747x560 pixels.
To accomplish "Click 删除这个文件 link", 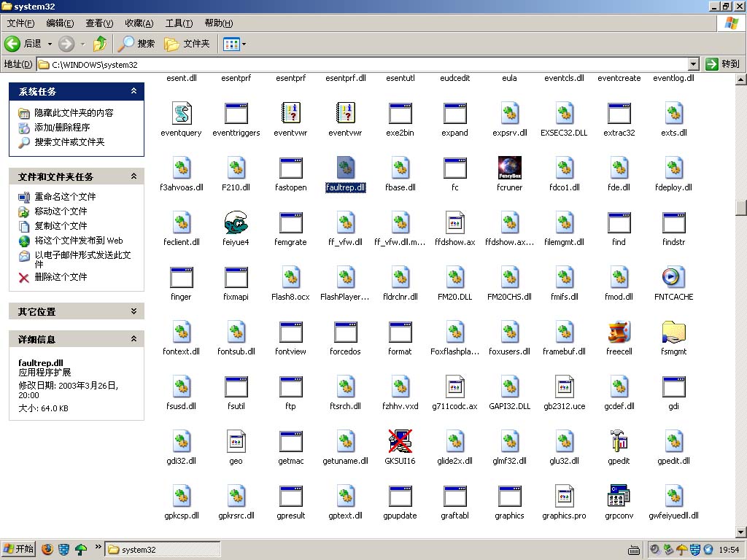I will (61, 277).
